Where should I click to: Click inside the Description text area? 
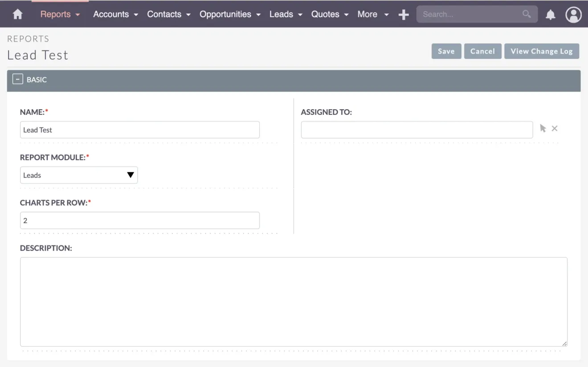[x=294, y=302]
